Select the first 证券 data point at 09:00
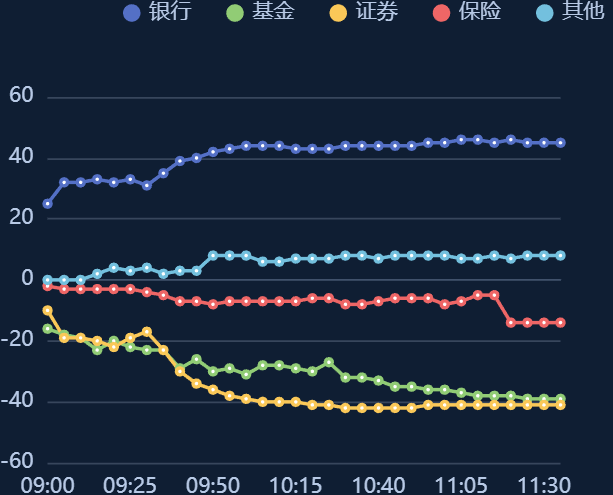Screen dimensions: 613x495 47,310
